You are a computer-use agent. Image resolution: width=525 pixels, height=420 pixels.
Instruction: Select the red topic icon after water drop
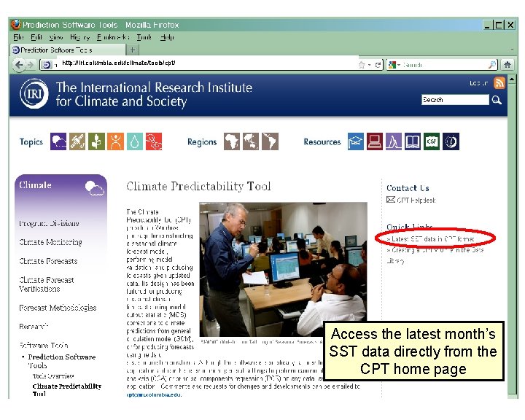[154, 141]
